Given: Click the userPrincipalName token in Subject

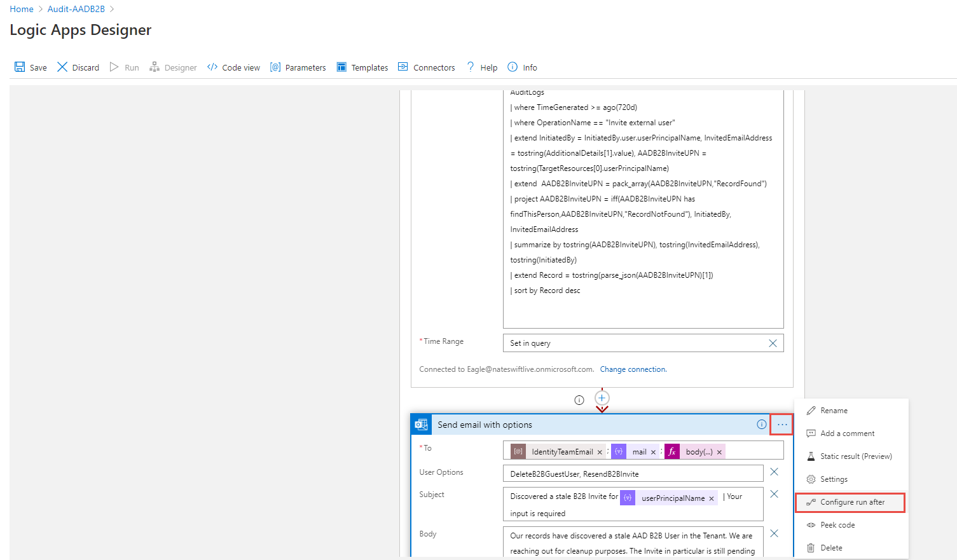Looking at the screenshot, I should pyautogui.click(x=670, y=498).
